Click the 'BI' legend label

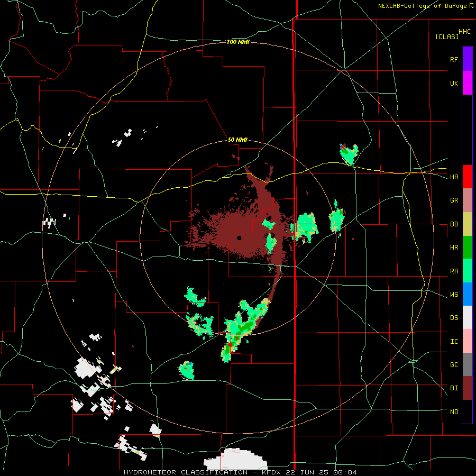454,388
